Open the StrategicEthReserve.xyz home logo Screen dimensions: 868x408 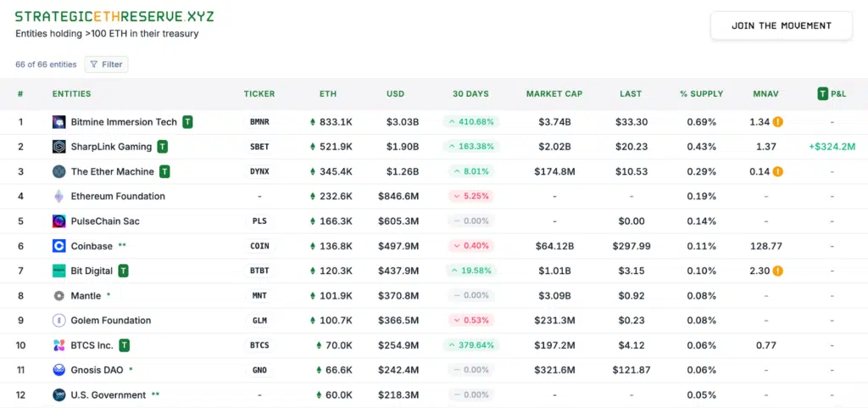click(x=114, y=17)
